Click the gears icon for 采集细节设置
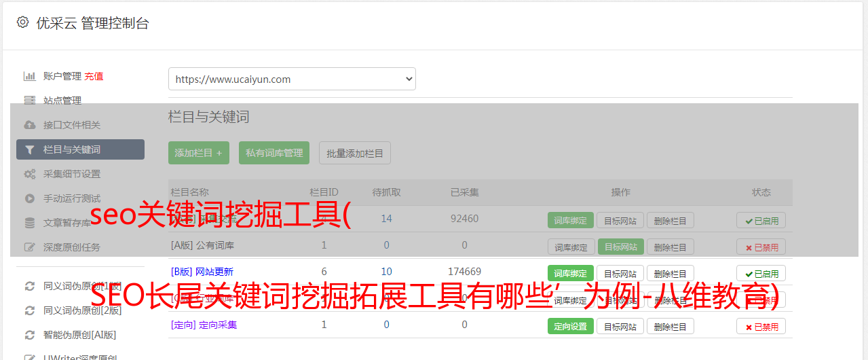Image resolution: width=868 pixels, height=360 pixels. coord(30,174)
